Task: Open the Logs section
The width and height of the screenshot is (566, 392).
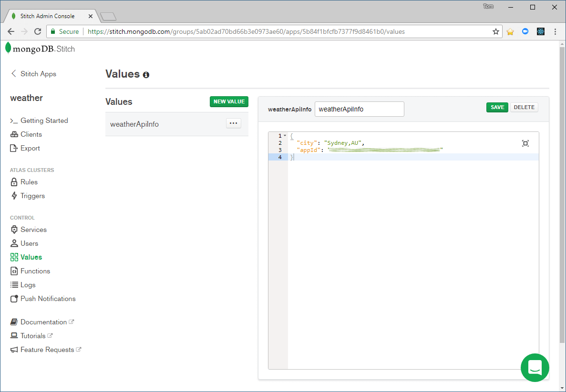Action: click(x=23, y=285)
